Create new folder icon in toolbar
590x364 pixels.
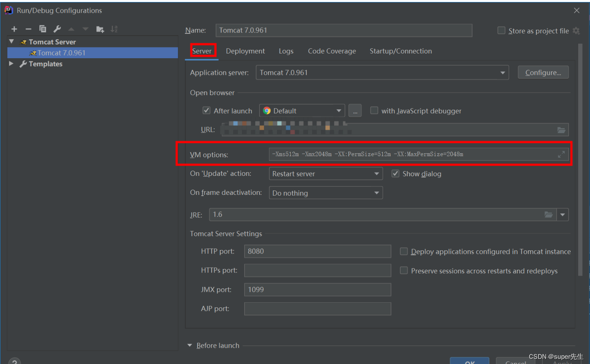tap(100, 29)
